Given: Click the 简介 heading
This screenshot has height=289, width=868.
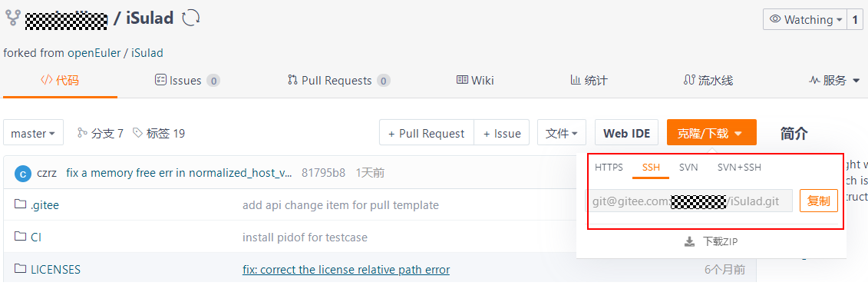Looking at the screenshot, I should point(794,133).
